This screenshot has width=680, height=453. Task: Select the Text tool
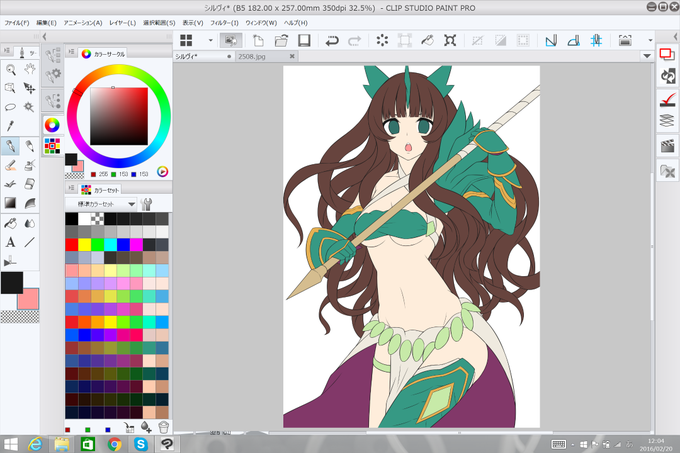[x=10, y=242]
